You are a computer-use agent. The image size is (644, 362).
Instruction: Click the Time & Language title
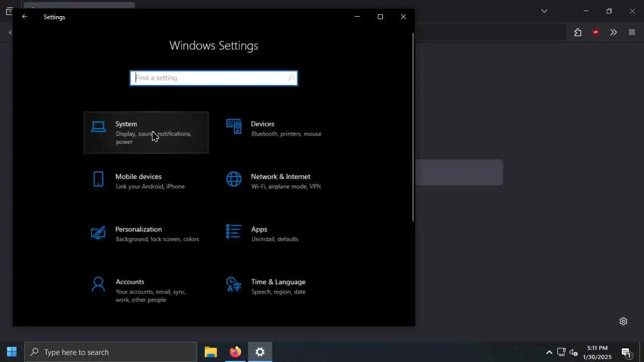tap(278, 282)
